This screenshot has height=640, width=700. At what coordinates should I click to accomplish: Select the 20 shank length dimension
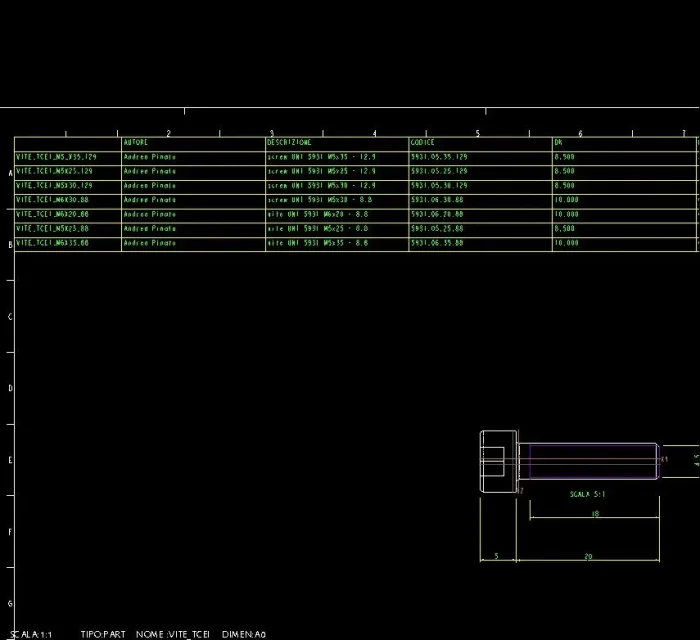[x=588, y=557]
